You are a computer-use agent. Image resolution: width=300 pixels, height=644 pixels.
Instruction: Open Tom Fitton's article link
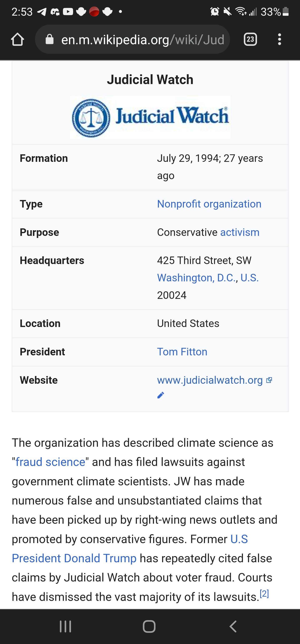182,352
